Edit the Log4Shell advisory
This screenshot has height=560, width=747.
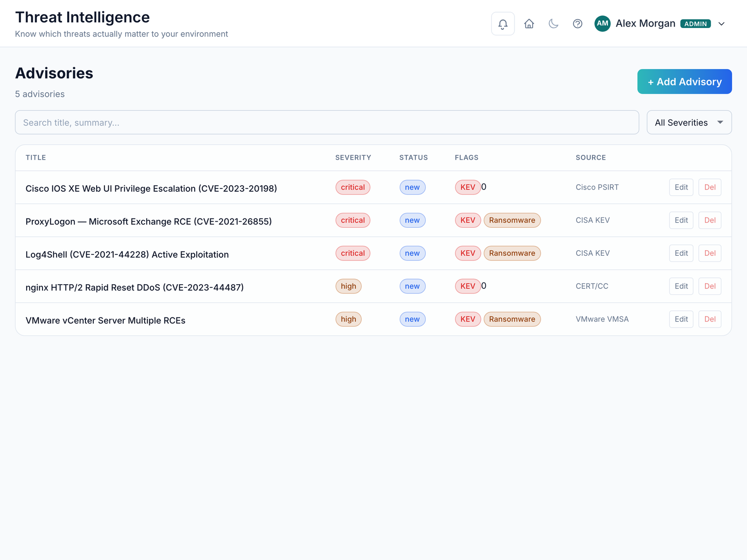681,253
